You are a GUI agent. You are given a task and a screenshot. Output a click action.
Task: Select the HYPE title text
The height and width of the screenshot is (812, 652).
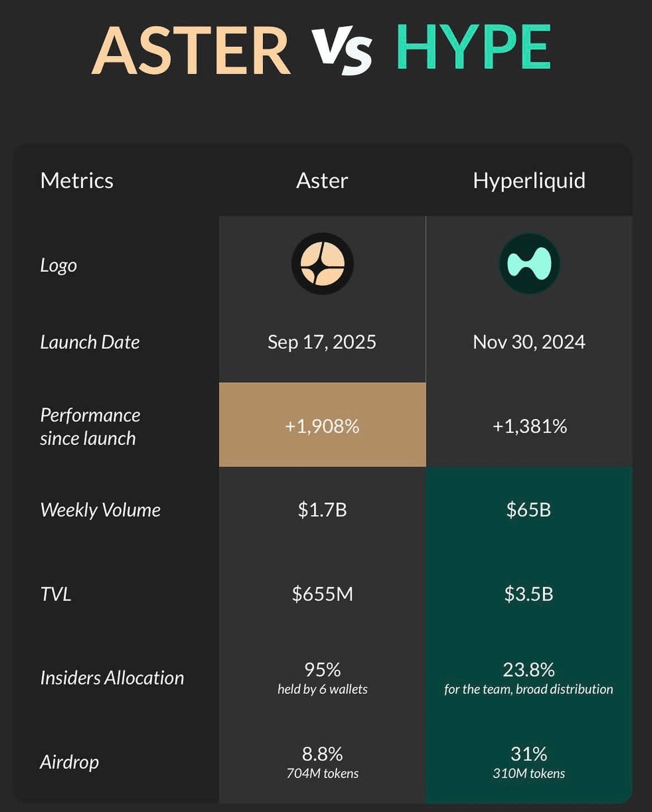(473, 47)
